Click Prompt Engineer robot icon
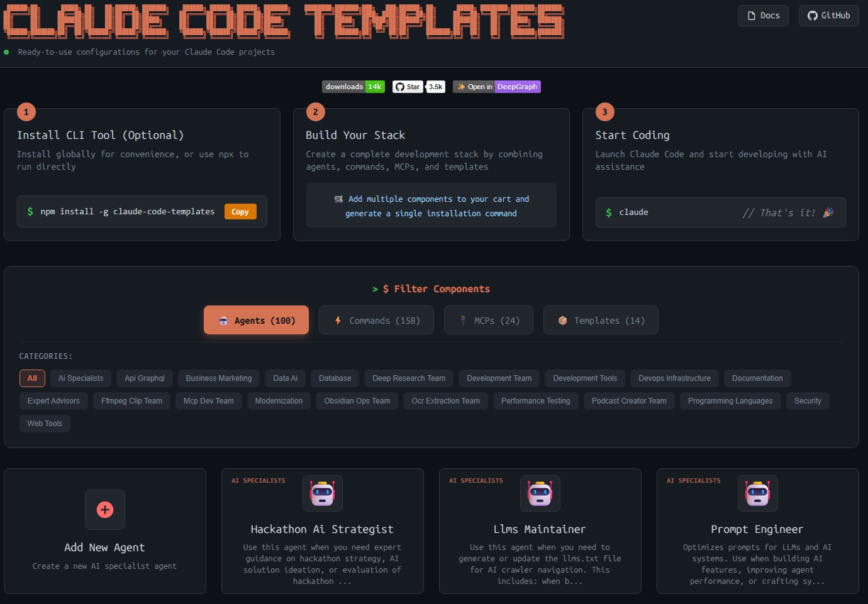This screenshot has height=604, width=868. [758, 493]
